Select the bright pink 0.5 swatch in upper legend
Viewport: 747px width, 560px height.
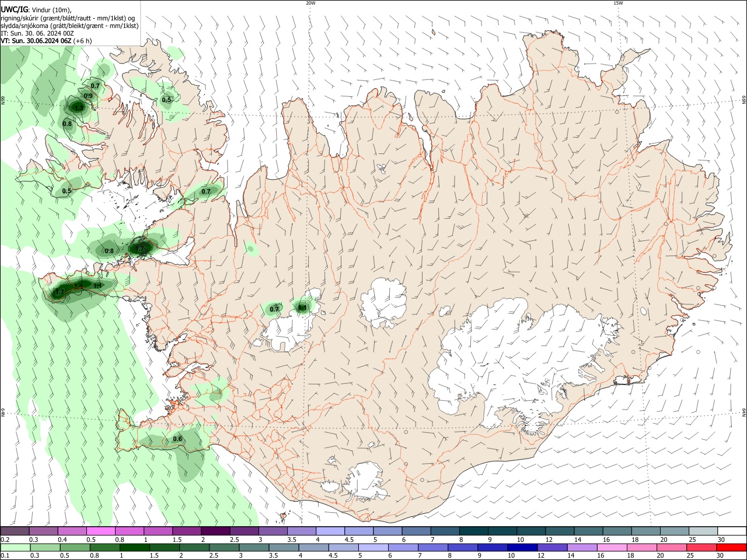100,531
